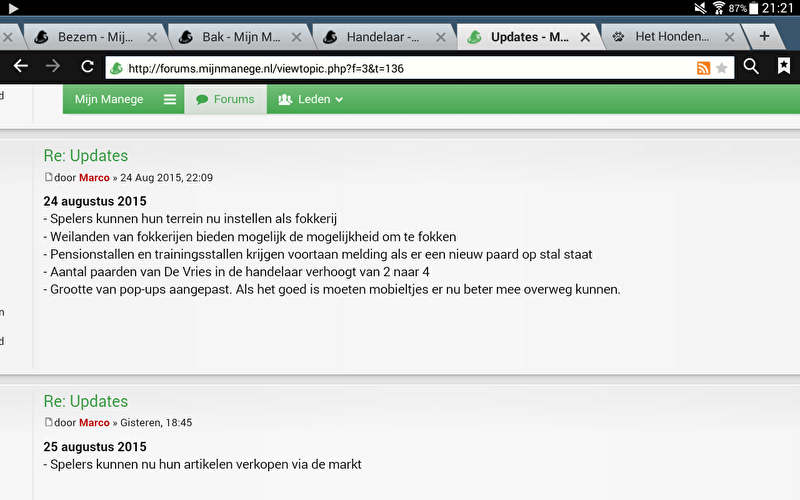Click the timestamp 'Gisteren, 18:45'

click(156, 422)
